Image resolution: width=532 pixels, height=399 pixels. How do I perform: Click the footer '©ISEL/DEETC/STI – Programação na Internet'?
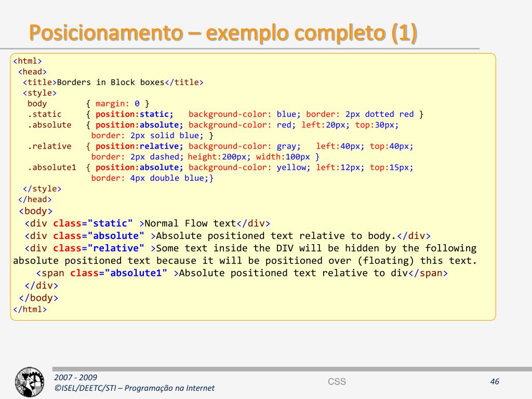pos(135,388)
